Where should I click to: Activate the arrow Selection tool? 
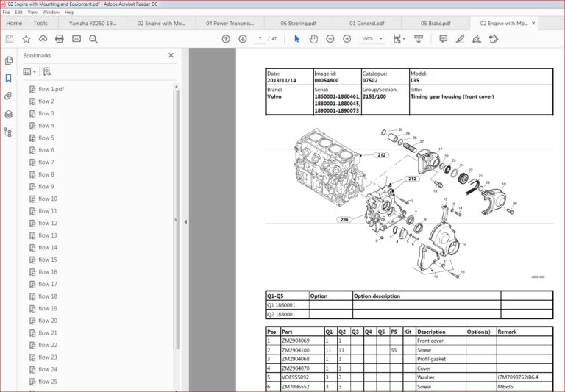(297, 39)
